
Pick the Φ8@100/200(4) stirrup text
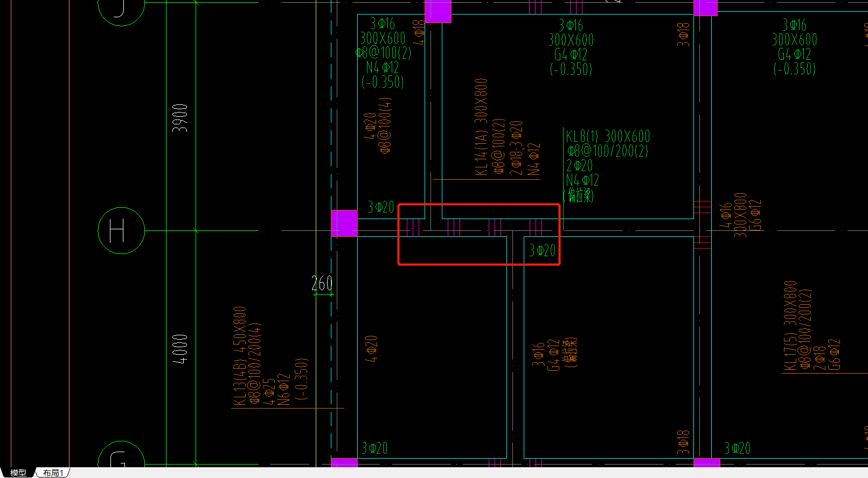[x=254, y=363]
